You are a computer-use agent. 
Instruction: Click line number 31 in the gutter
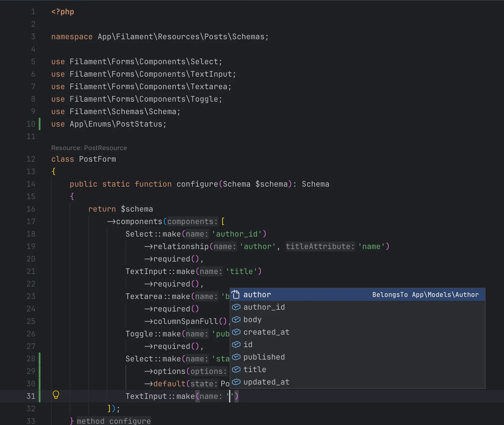pyautogui.click(x=31, y=396)
